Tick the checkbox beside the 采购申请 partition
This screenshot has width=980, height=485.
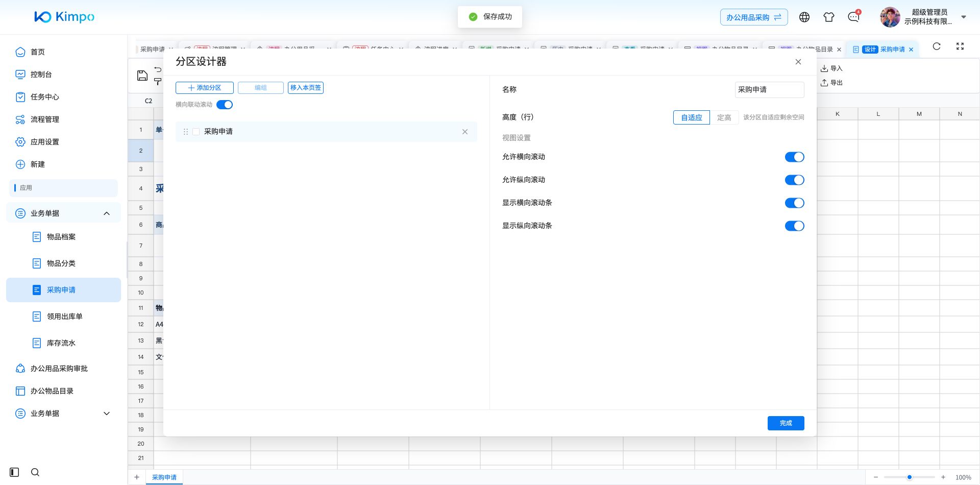pyautogui.click(x=196, y=132)
